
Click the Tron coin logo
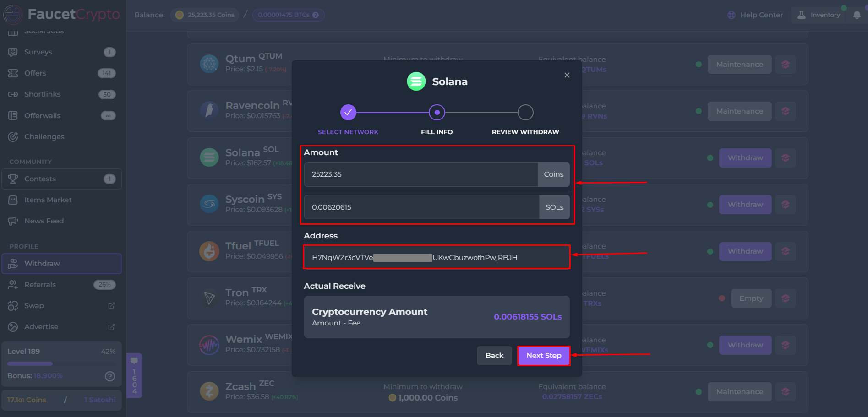(209, 298)
